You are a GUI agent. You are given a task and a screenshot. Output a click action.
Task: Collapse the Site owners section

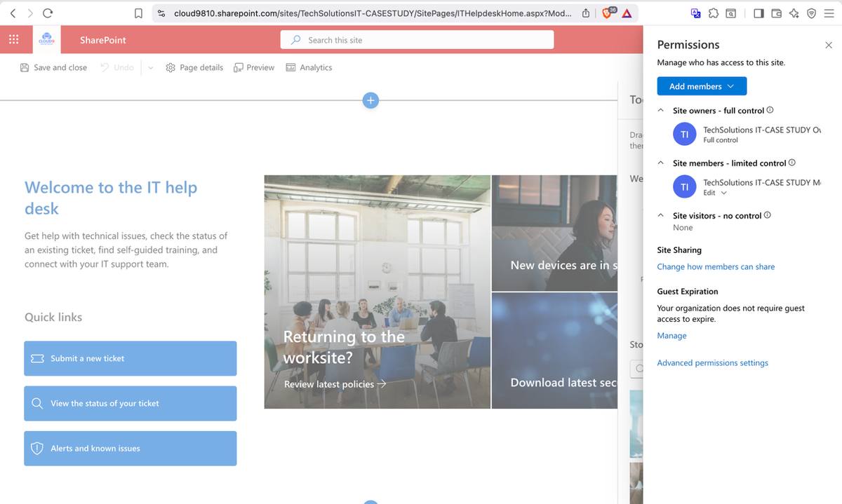(x=661, y=110)
